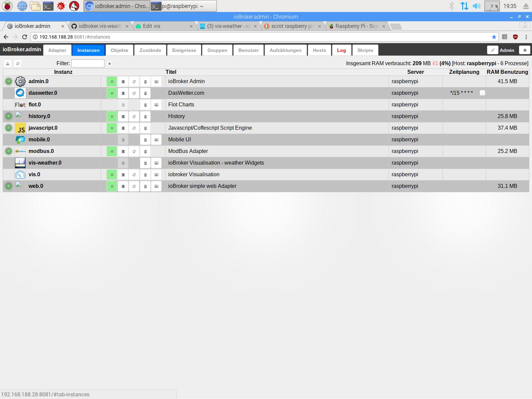Open the mobile.0 web page
Image resolution: width=532 pixels, height=399 pixels.
pos(156,140)
